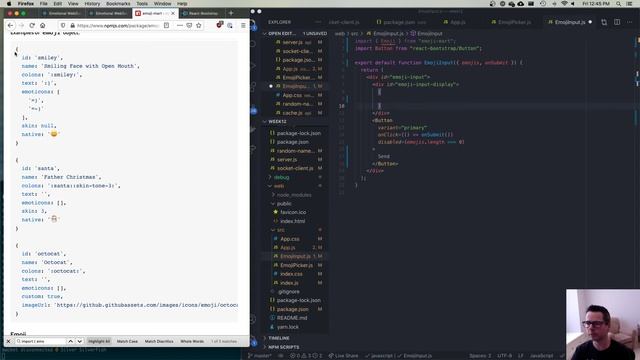Viewport: 640px width, 360px height.
Task: Click the VS Code split editor icon
Action: point(617,22)
